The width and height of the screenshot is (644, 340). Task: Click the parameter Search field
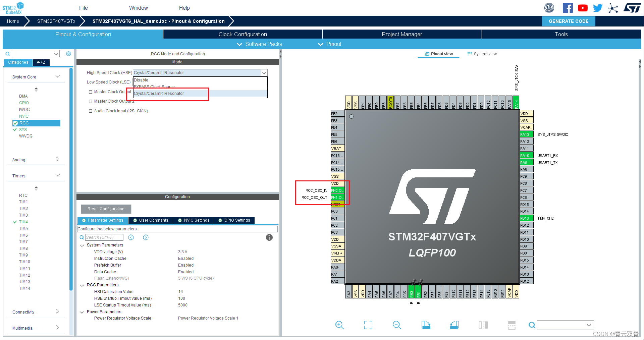coord(104,237)
